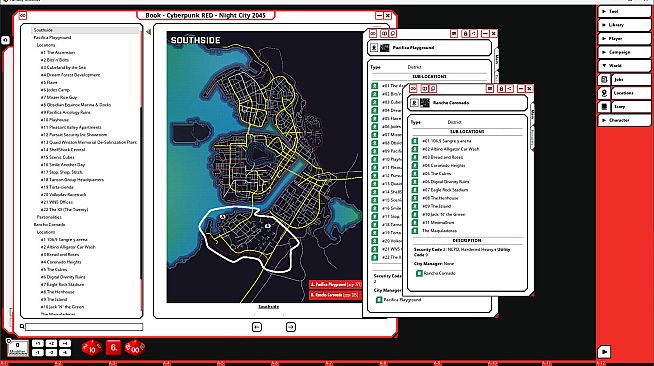654x366 pixels.
Task: Open Pacifica Playground city manager link icon
Action: click(x=379, y=300)
